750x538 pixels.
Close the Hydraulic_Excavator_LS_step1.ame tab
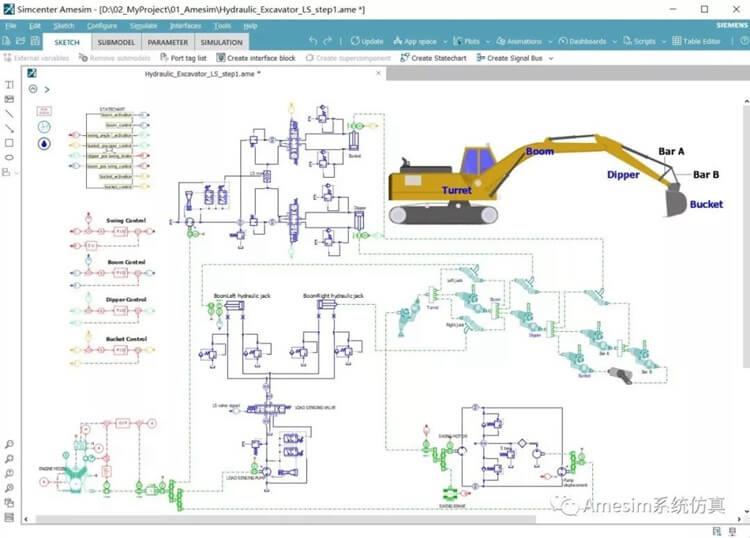[x=378, y=73]
